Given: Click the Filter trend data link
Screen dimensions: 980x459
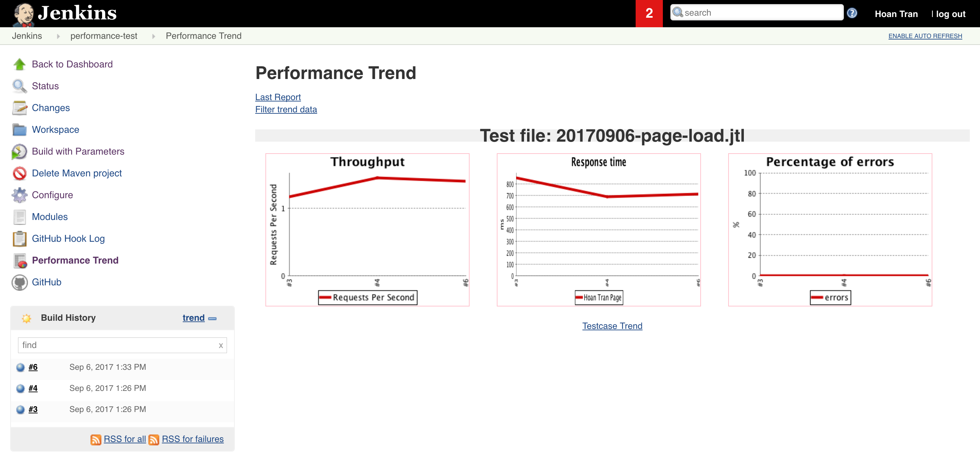Looking at the screenshot, I should coord(286,109).
